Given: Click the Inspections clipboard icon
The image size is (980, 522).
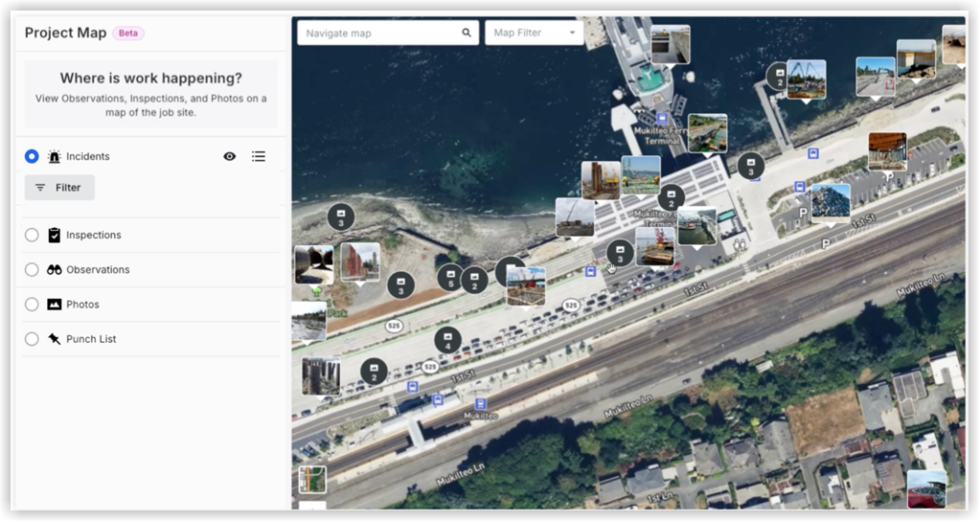Looking at the screenshot, I should pyautogui.click(x=55, y=235).
